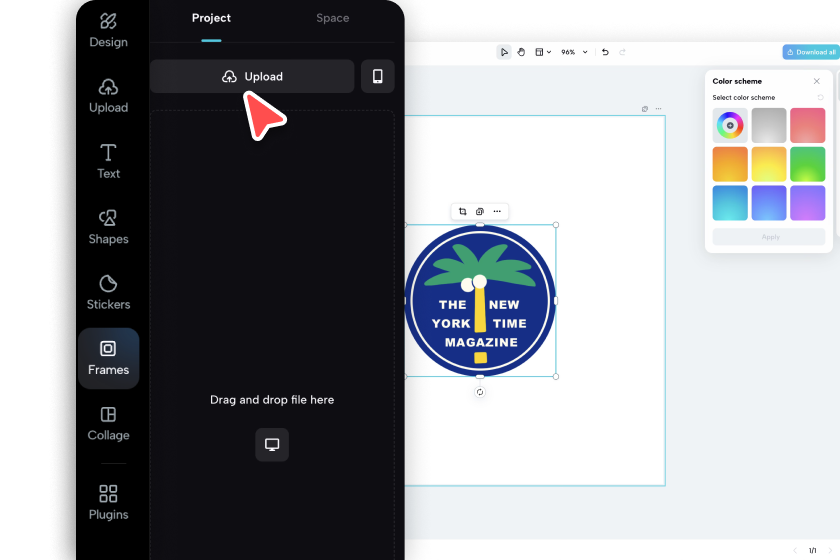
Task: Duplicate the canvas page
Action: (645, 109)
